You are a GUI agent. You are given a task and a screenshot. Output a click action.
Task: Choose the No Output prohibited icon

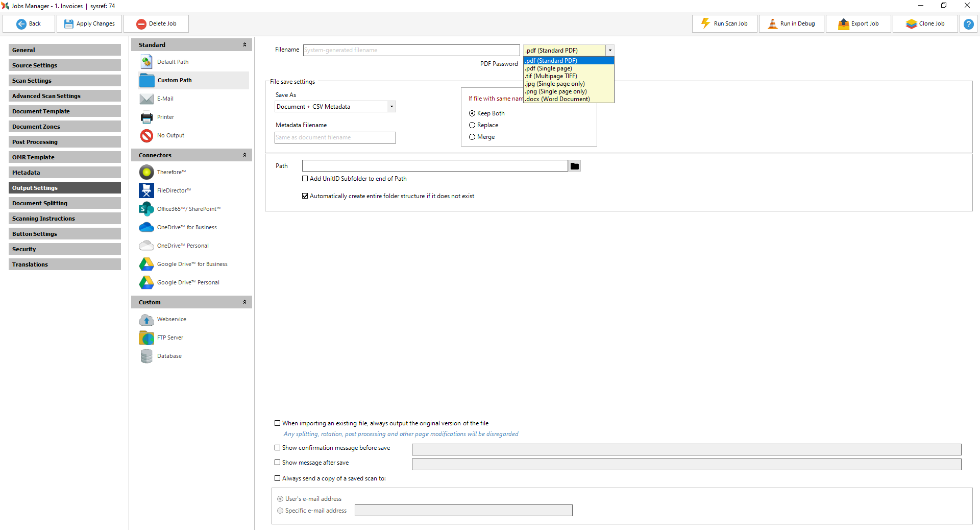point(146,136)
